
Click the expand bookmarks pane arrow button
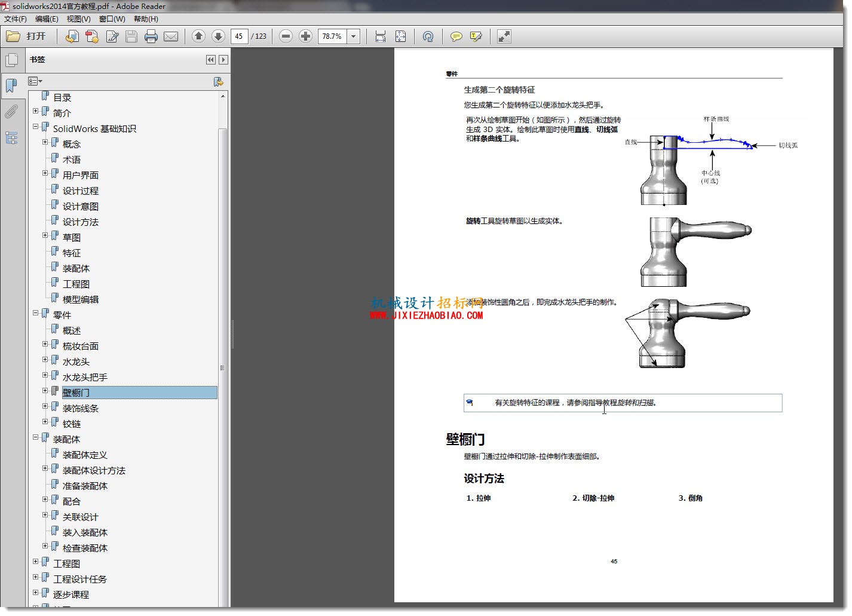223,60
